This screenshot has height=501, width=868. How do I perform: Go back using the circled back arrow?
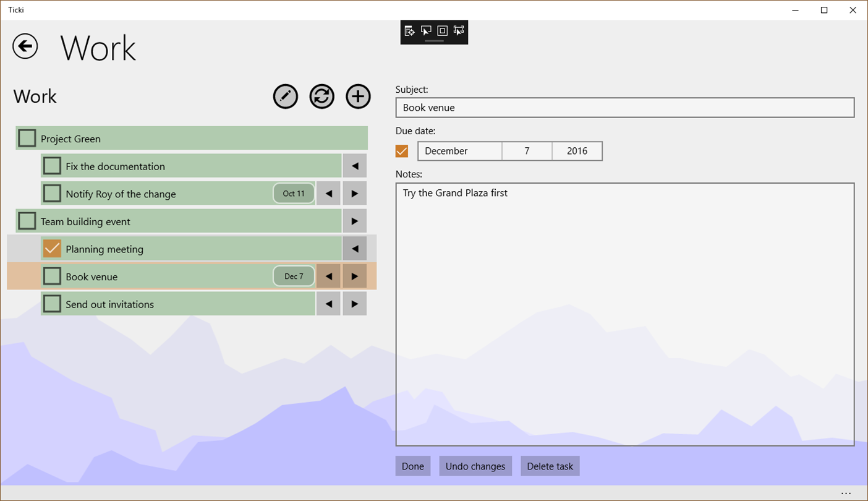click(x=25, y=46)
